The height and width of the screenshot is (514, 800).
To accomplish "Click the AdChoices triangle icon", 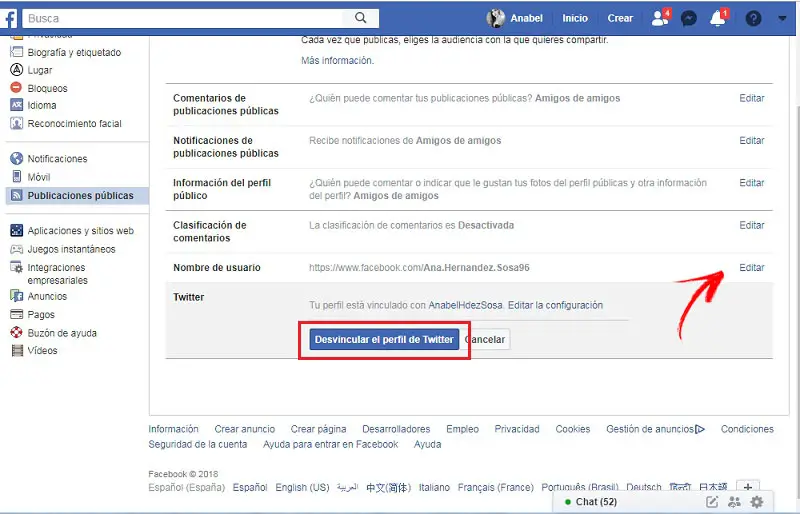I will [x=700, y=429].
